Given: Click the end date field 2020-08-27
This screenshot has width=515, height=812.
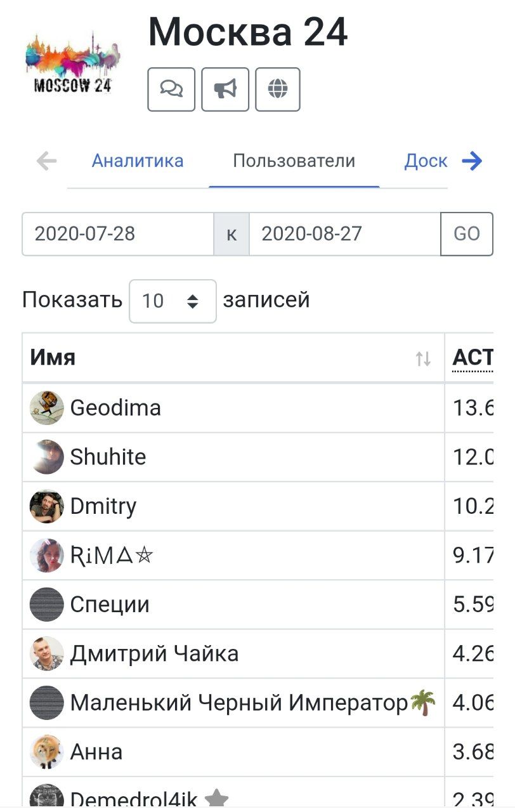Looking at the screenshot, I should coord(344,234).
